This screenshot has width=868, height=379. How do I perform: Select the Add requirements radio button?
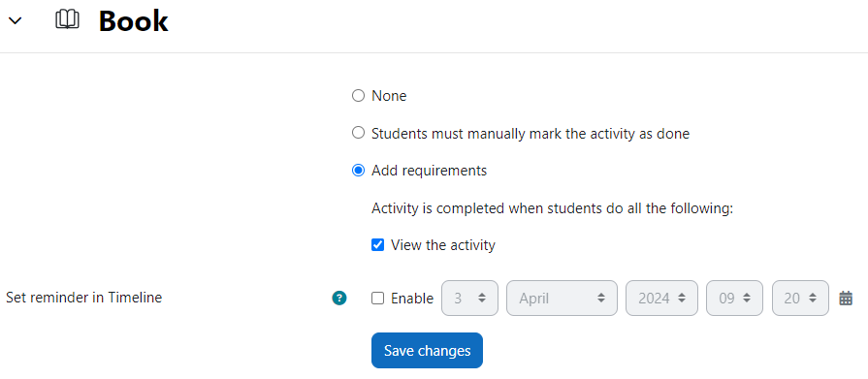point(358,171)
